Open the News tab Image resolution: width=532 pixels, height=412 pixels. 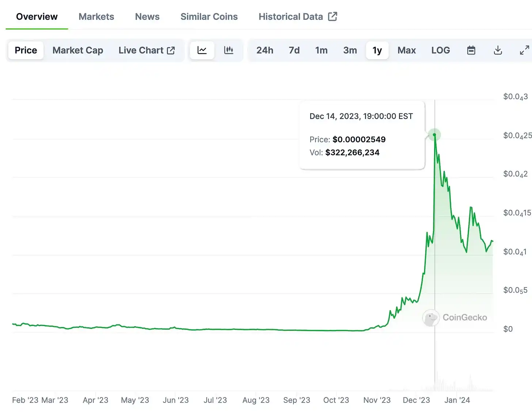(147, 16)
